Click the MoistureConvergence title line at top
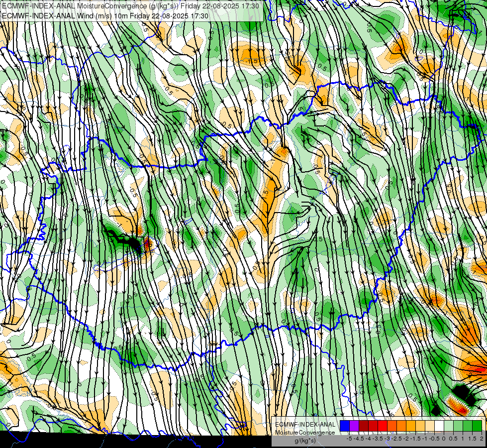This screenshot has height=448, width=487. (x=130, y=6)
